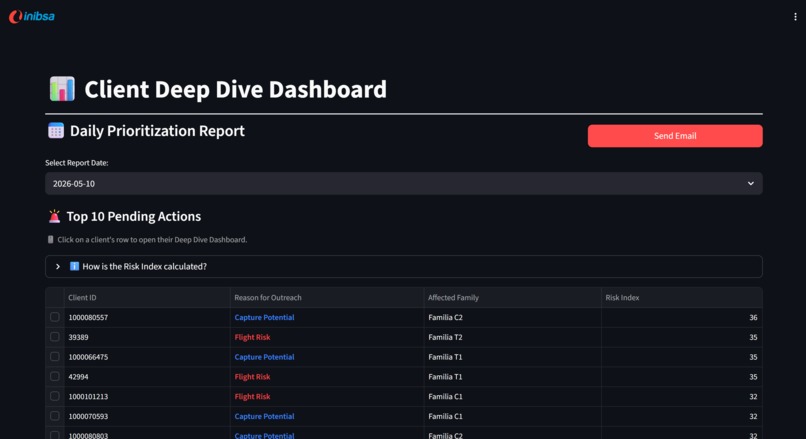Screen dimensions: 806x439
Task: Click Familia C1 in 1000101213 row
Action: tap(445, 397)
